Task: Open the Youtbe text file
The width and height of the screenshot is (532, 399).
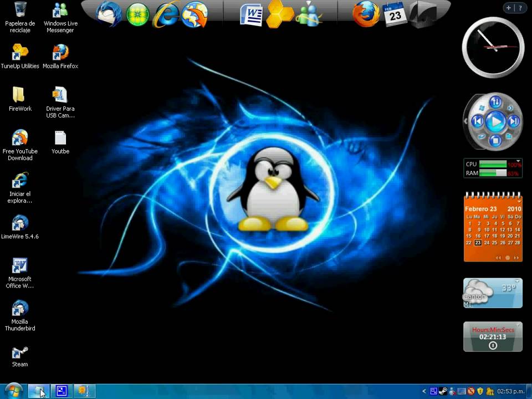Action: coord(60,142)
